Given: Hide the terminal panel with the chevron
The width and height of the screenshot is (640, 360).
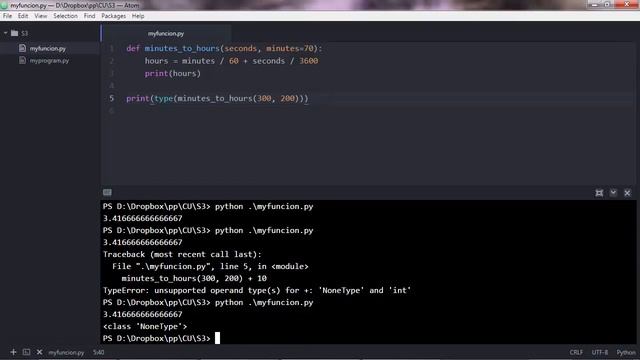Looking at the screenshot, I should (x=613, y=193).
